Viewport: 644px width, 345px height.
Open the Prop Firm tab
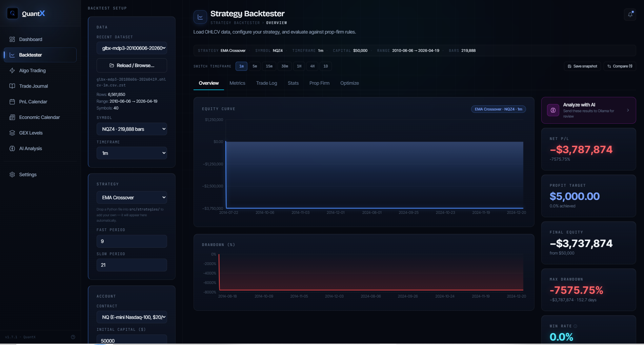(319, 83)
